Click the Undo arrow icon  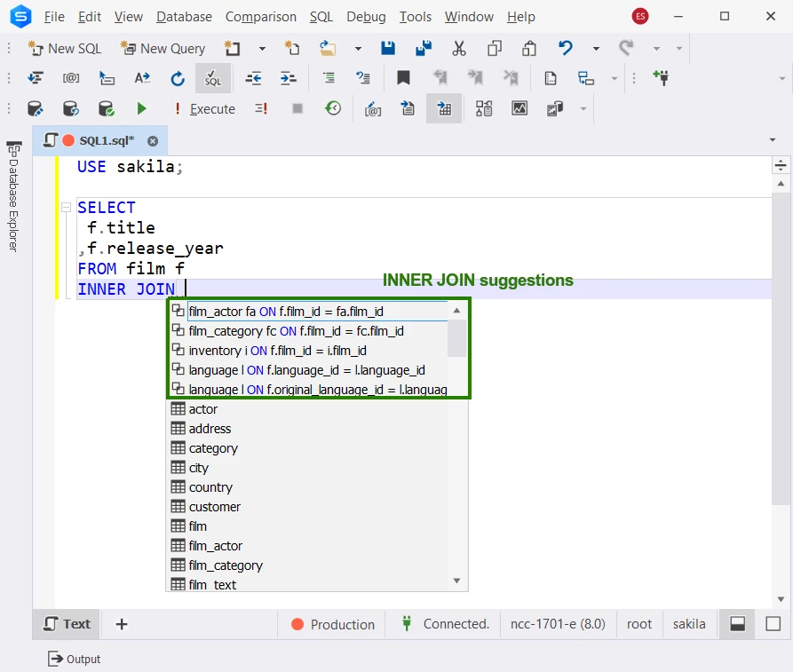click(x=565, y=49)
